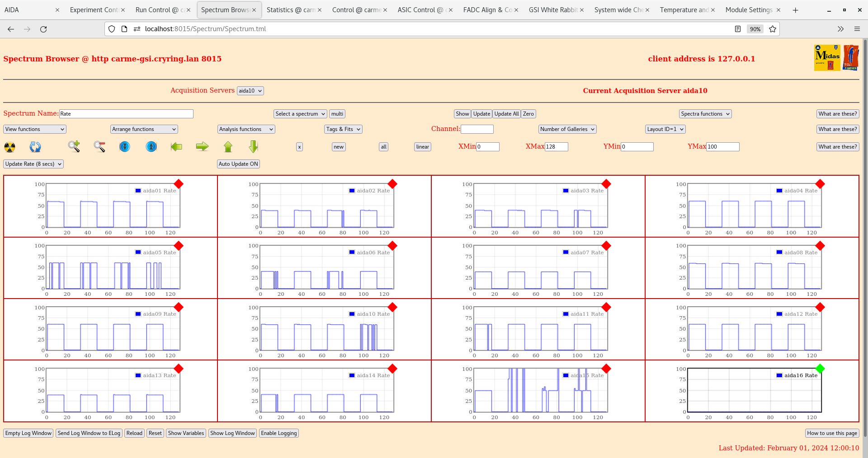868x458 pixels.
Task: Select the zoom-in magnifier tool
Action: 74,147
